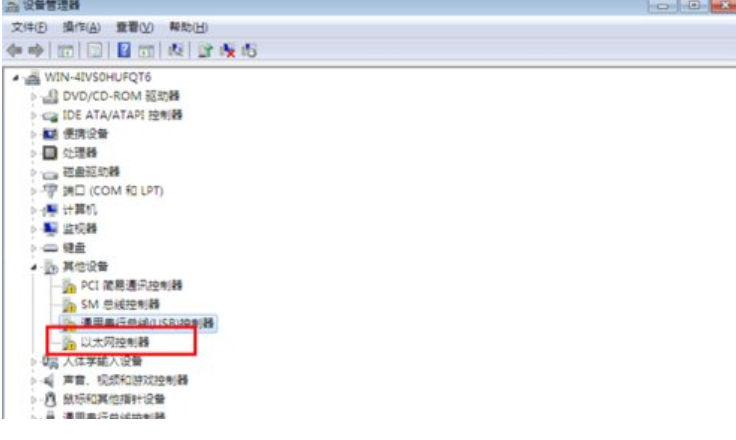Viewport: 736px width, 440px height.
Task: Click the Update driver software icon
Action: coord(205,50)
